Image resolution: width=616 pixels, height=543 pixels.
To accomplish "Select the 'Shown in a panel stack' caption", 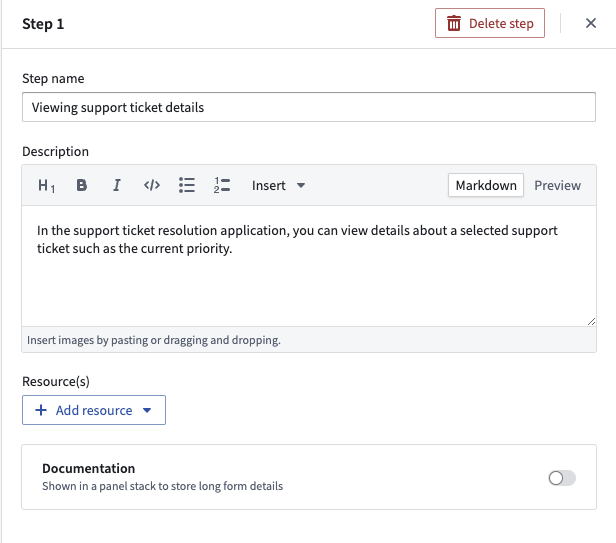I will [x=162, y=486].
